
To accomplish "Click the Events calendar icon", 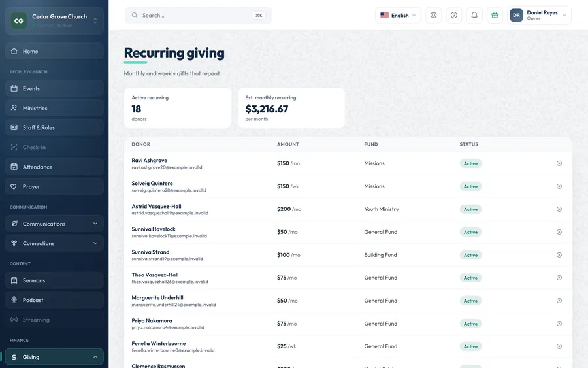I will click(14, 88).
